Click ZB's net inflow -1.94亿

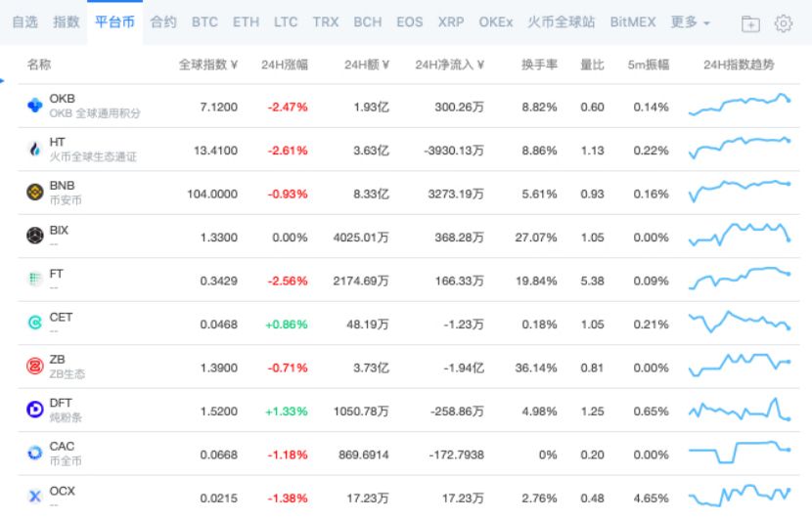(464, 368)
